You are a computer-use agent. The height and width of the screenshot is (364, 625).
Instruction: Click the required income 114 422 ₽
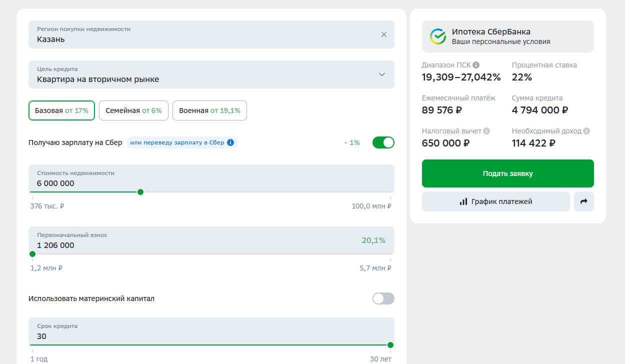533,143
